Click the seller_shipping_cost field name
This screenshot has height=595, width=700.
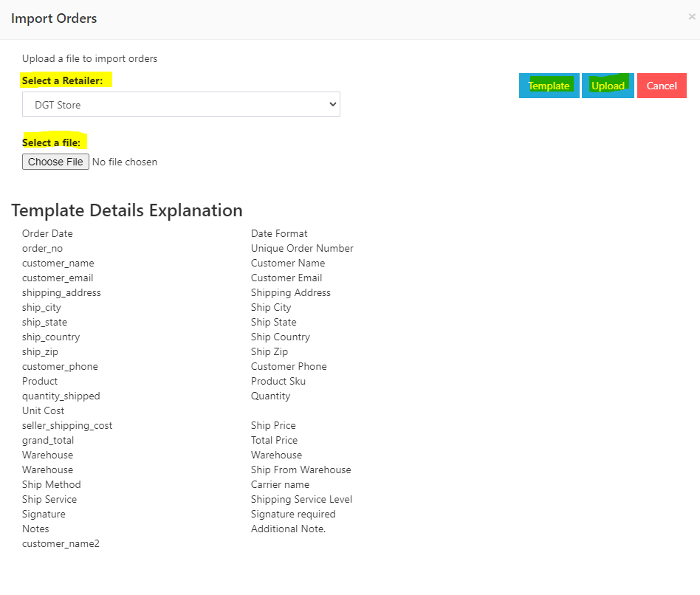pos(67,425)
